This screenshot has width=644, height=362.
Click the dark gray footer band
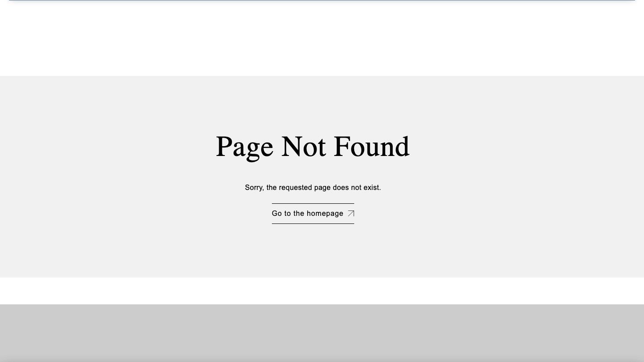[322, 333]
